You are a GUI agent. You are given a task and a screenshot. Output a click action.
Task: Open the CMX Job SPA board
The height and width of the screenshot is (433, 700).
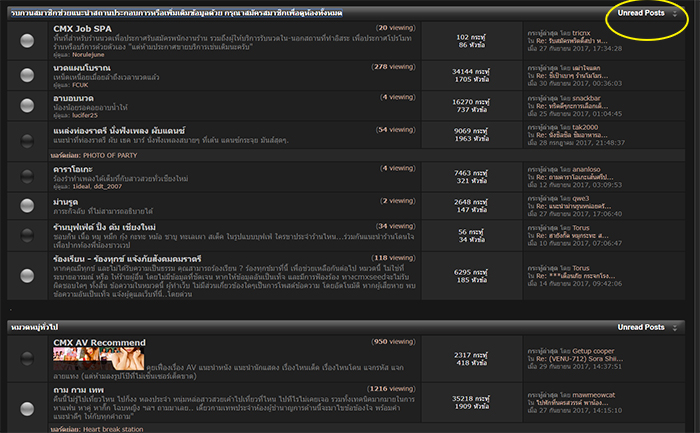coord(82,29)
